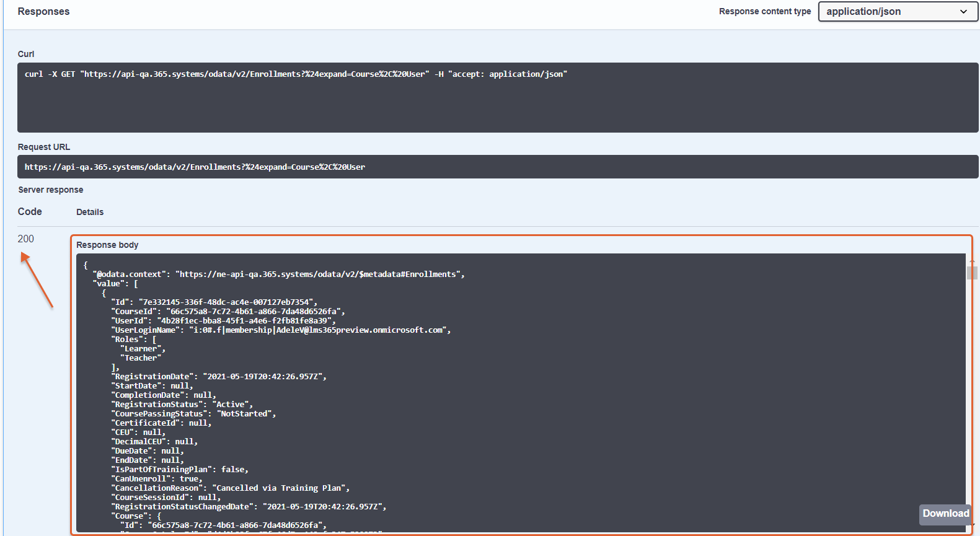
Task: Click the "Response body" label
Action: pyautogui.click(x=107, y=245)
